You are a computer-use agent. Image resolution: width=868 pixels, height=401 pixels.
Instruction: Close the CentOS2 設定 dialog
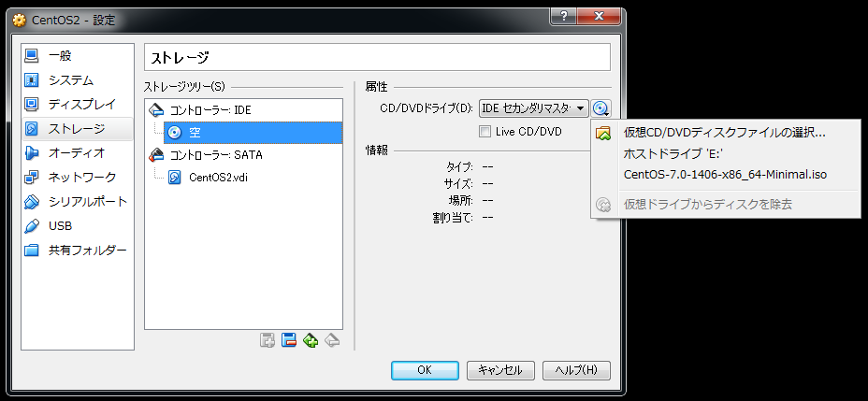click(599, 17)
